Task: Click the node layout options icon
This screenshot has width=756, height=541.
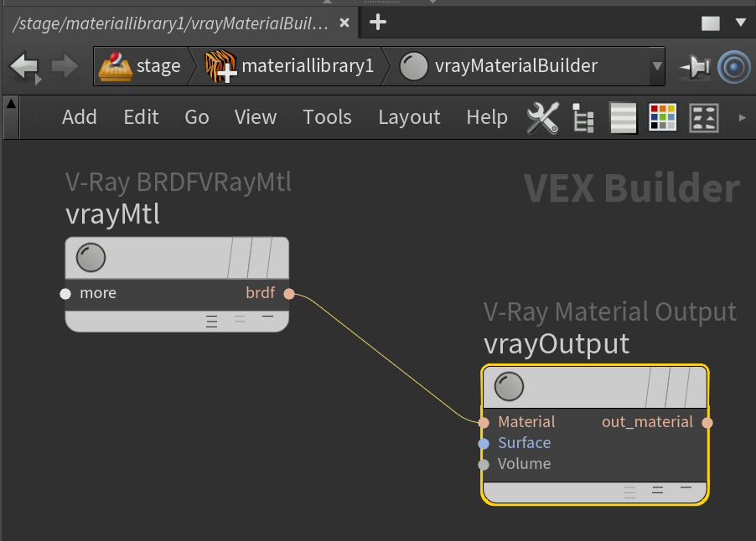Action: (704, 117)
